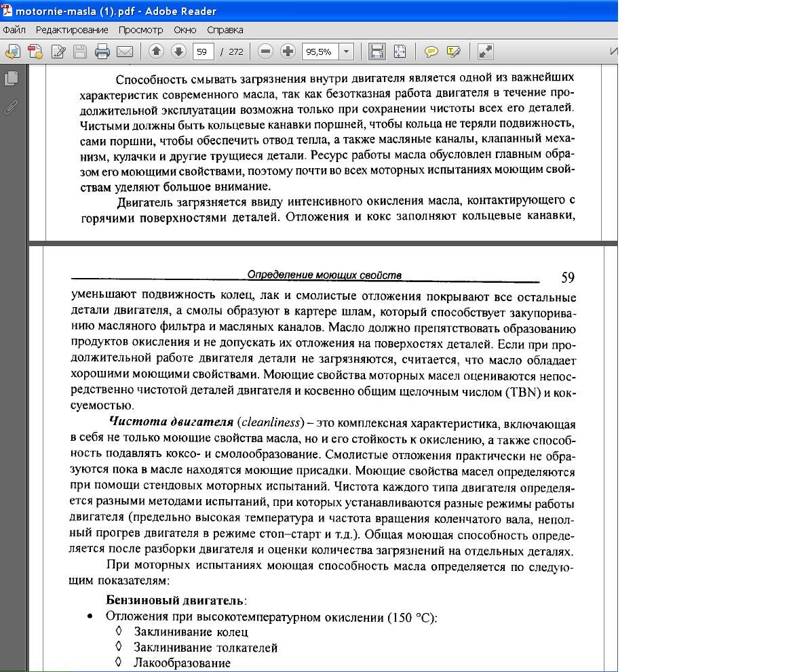Show attachments paperclip panel in sidebar
This screenshot has height=672, width=810.
11,107
